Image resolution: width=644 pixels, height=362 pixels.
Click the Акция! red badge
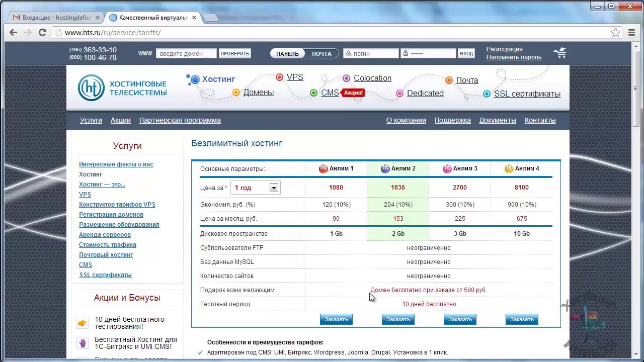pyautogui.click(x=353, y=93)
